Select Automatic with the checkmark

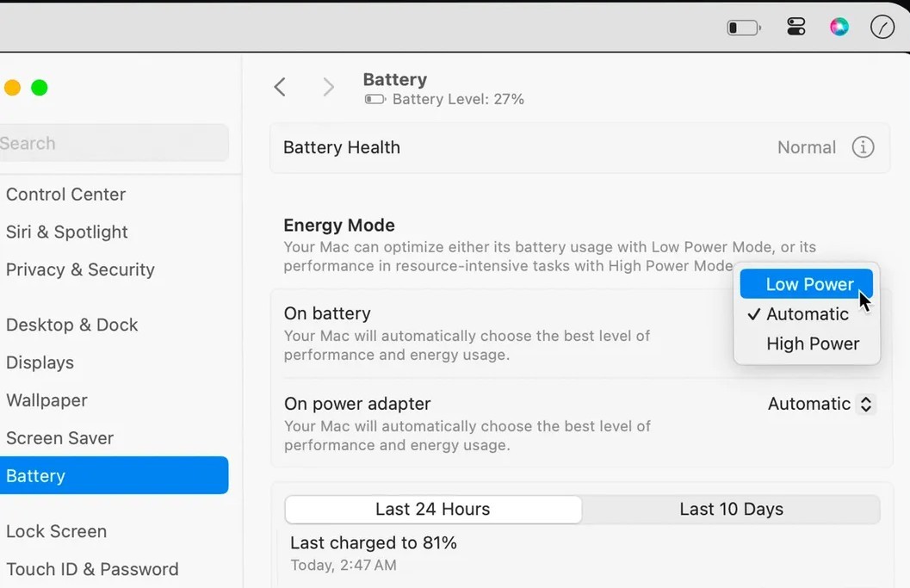pos(806,313)
